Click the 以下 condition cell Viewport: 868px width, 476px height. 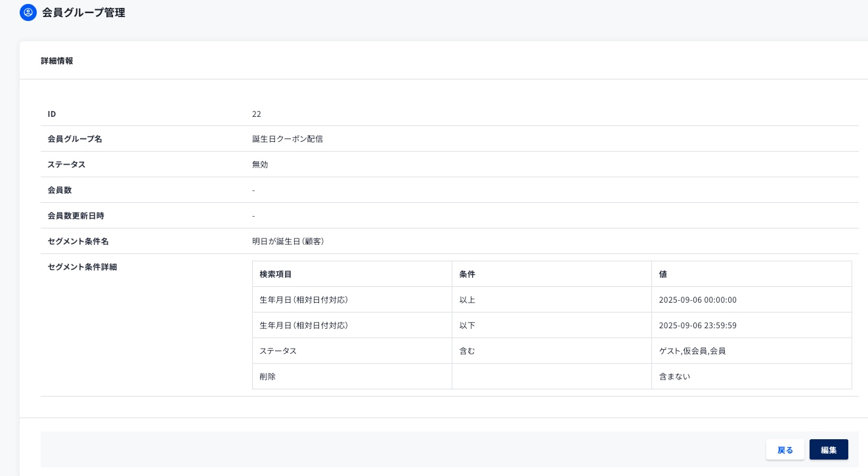[x=467, y=326]
